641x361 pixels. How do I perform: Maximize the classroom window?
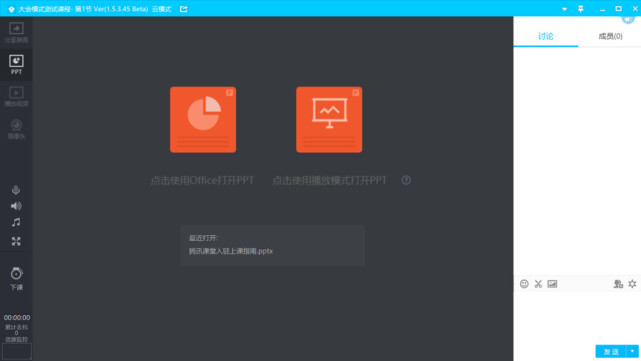(x=619, y=9)
